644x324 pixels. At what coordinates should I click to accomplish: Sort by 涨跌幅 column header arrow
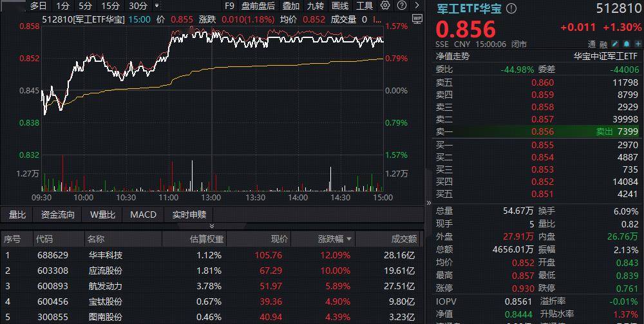point(350,239)
